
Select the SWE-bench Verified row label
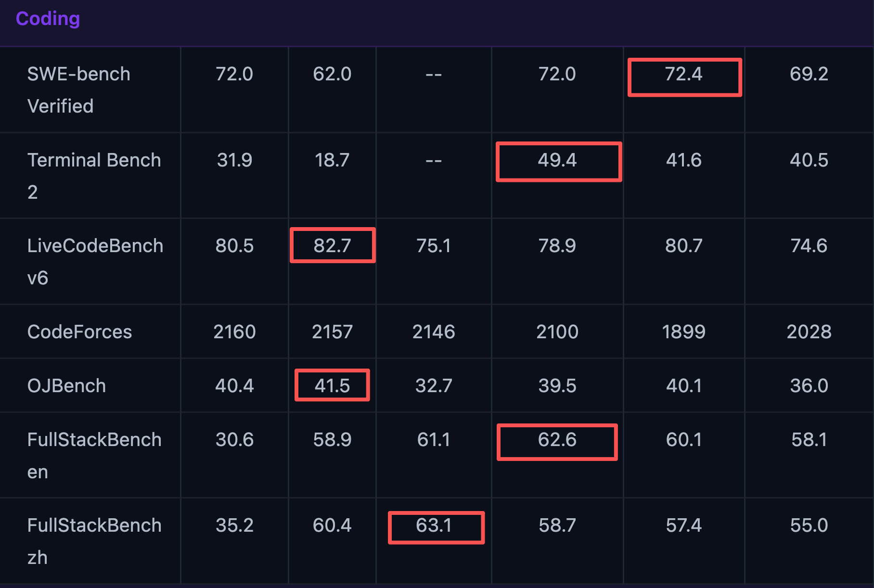tap(78, 89)
